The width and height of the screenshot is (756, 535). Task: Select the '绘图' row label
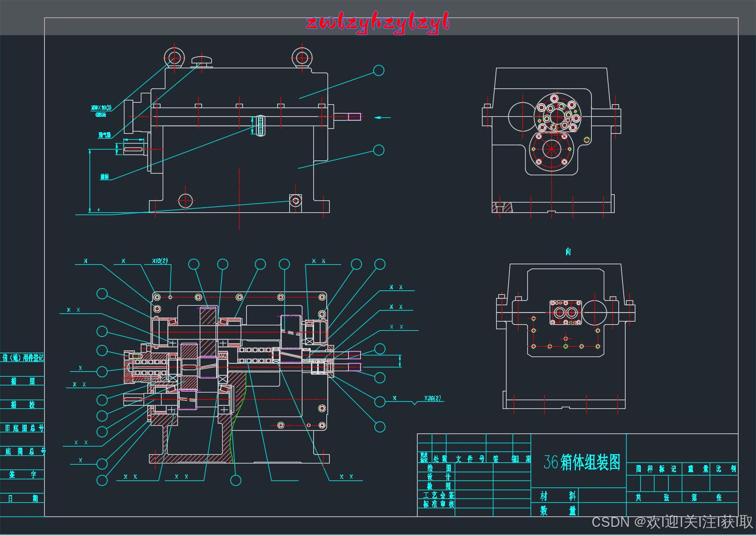coord(439,468)
